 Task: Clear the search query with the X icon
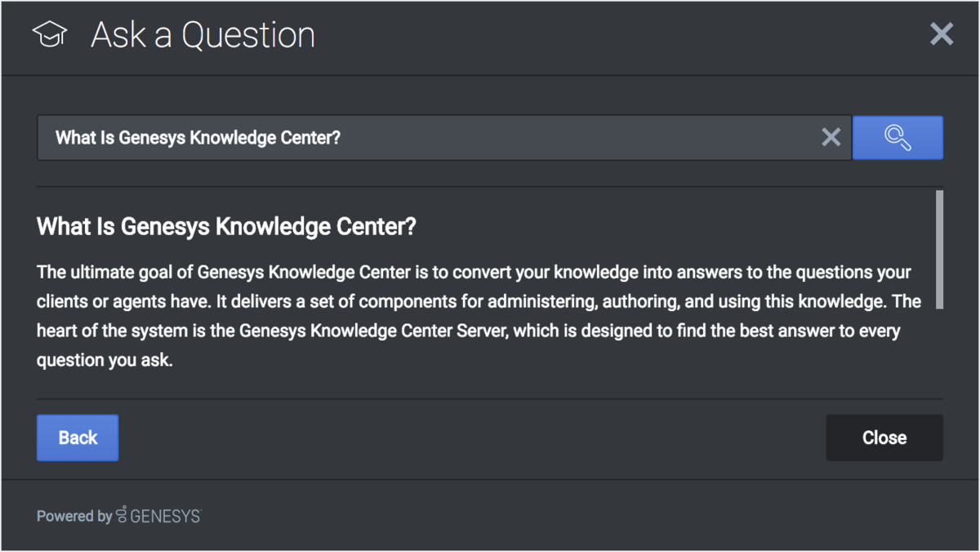click(831, 137)
